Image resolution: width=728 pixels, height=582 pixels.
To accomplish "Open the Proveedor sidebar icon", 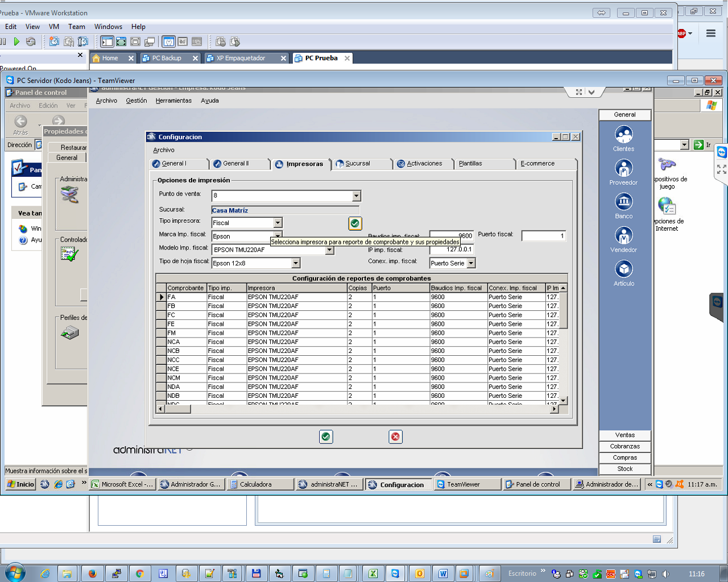I will 624,168.
